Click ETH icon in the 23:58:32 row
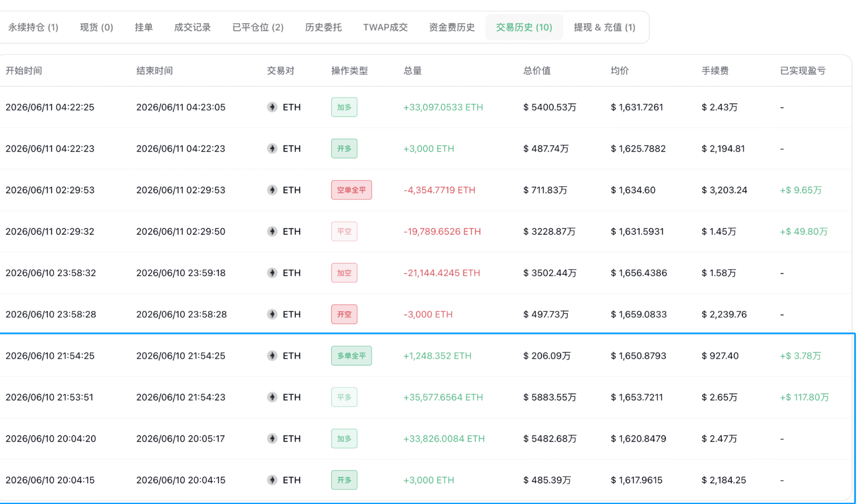This screenshot has width=859, height=504. [272, 273]
